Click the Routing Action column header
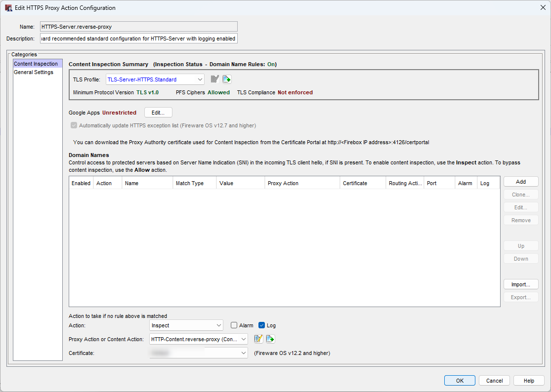551x392 pixels. [x=405, y=183]
